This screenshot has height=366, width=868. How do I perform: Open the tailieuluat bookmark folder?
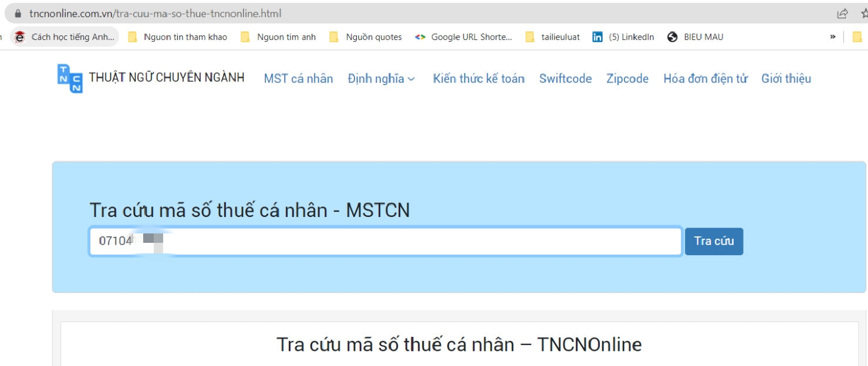point(553,37)
